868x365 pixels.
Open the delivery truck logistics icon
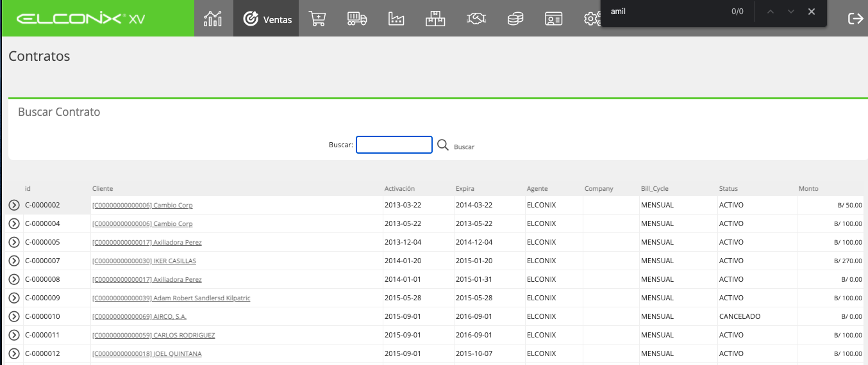click(x=357, y=19)
